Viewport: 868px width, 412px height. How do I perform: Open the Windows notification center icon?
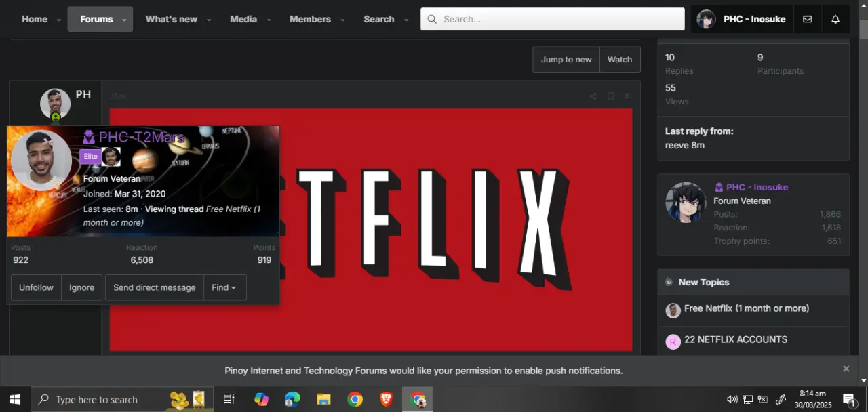tap(849, 399)
